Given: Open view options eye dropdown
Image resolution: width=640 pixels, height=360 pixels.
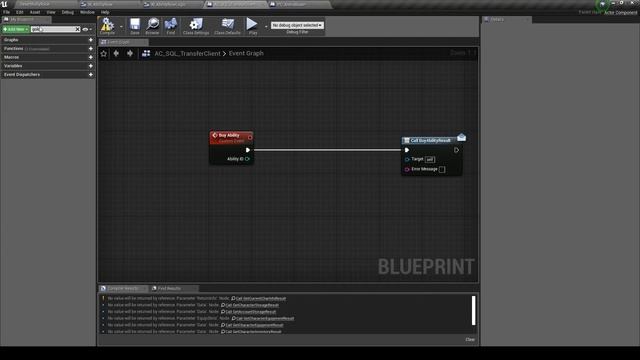Looking at the screenshot, I should click(87, 29).
